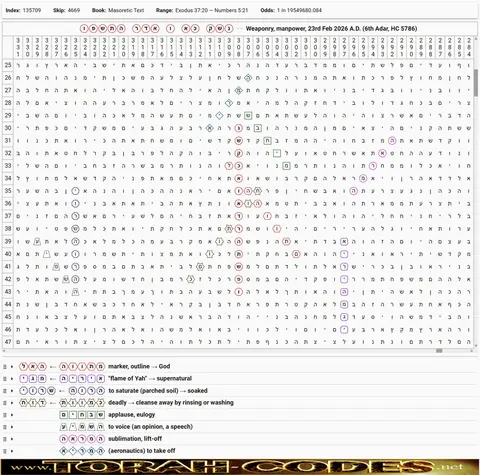Image resolution: width=480 pixels, height=475 pixels.
Task: Click the down arrow of the vertical scrollbar
Action: point(476,346)
